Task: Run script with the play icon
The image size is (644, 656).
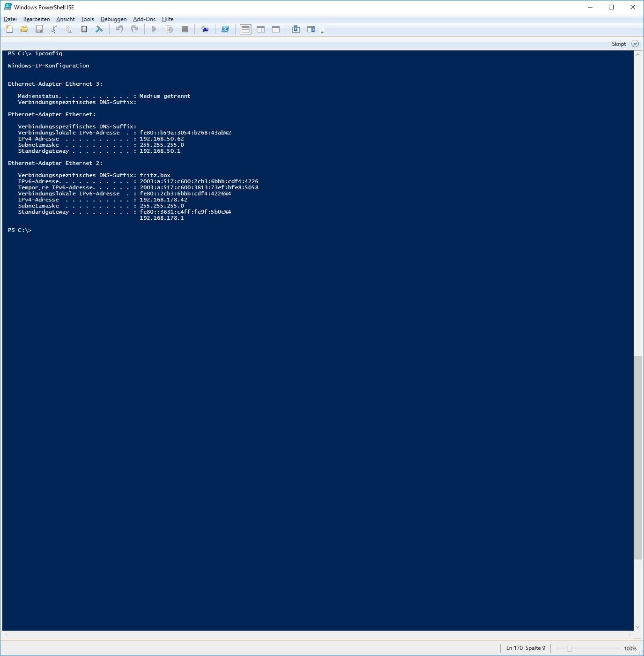Action: tap(154, 29)
